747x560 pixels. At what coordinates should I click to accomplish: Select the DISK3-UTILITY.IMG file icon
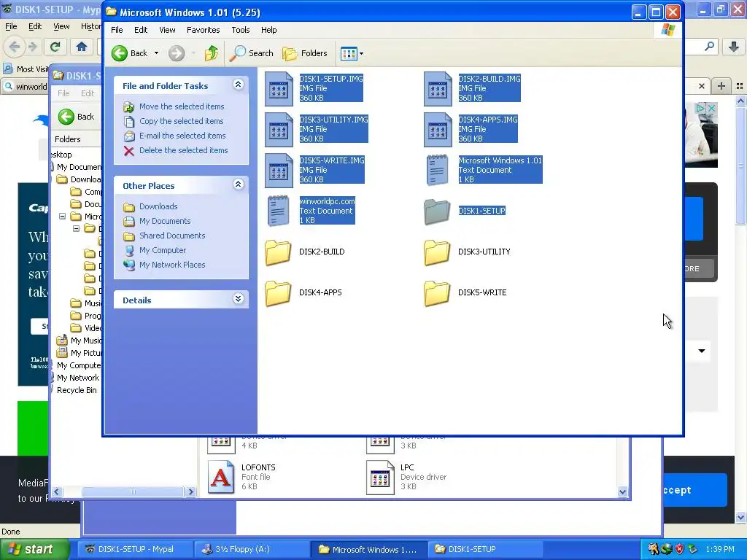pos(279,130)
